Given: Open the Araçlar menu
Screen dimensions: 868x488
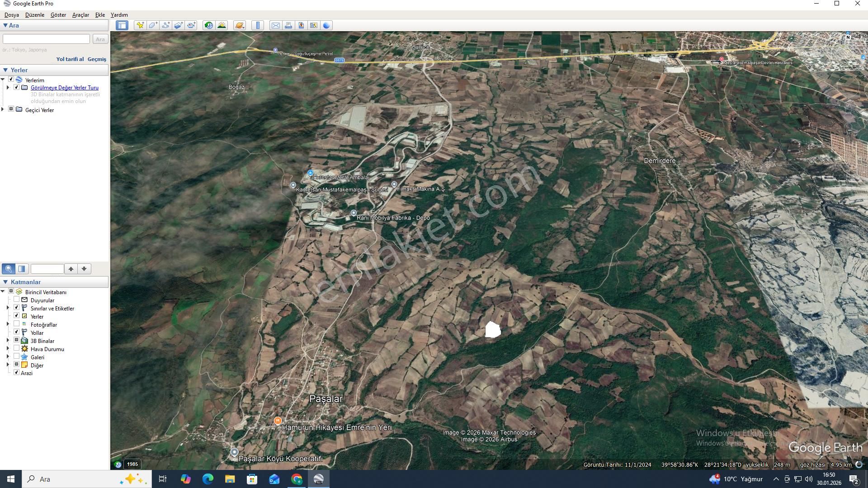Looking at the screenshot, I should pyautogui.click(x=80, y=15).
